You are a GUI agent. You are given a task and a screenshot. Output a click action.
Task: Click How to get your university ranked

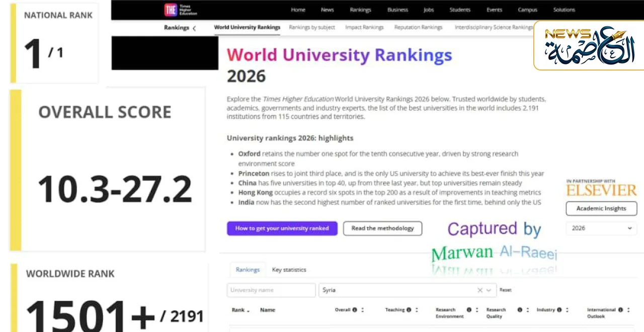282,228
